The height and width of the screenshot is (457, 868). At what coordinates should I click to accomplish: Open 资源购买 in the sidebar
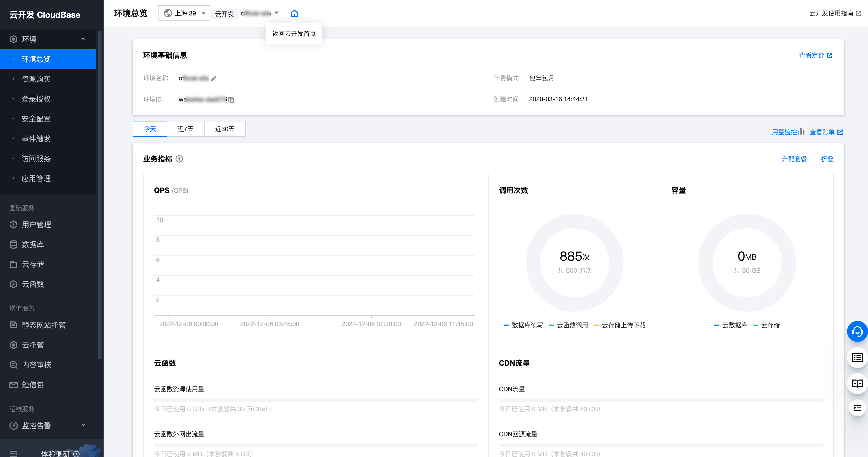click(x=48, y=79)
